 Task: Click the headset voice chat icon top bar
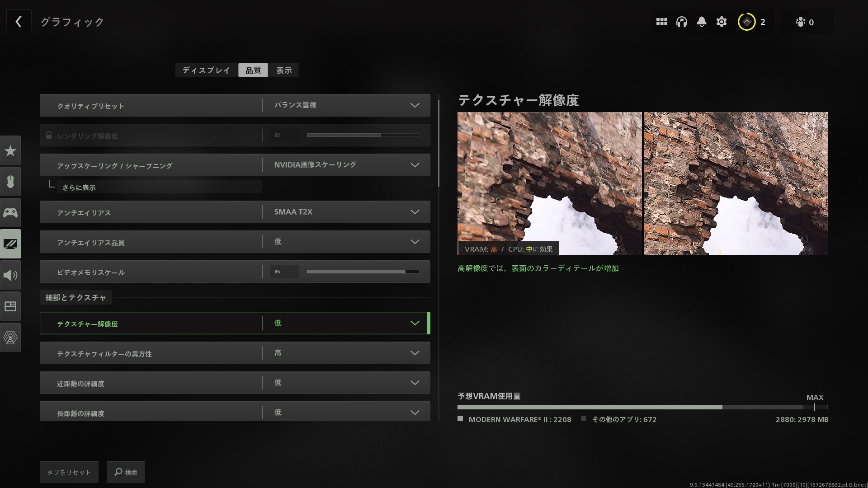point(681,21)
